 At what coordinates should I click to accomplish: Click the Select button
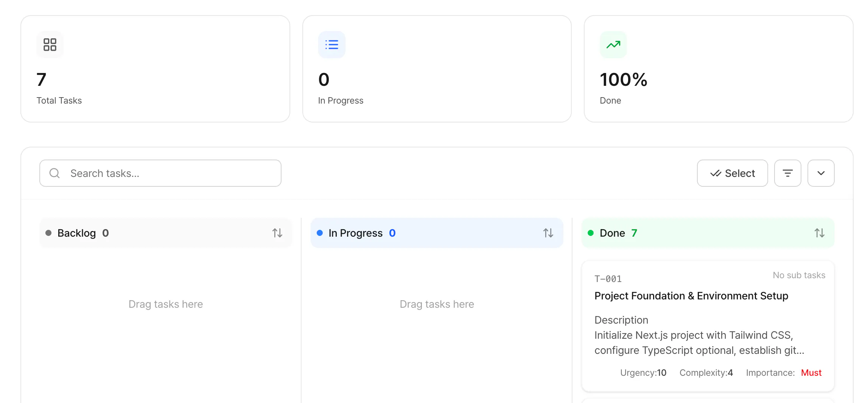click(x=733, y=173)
